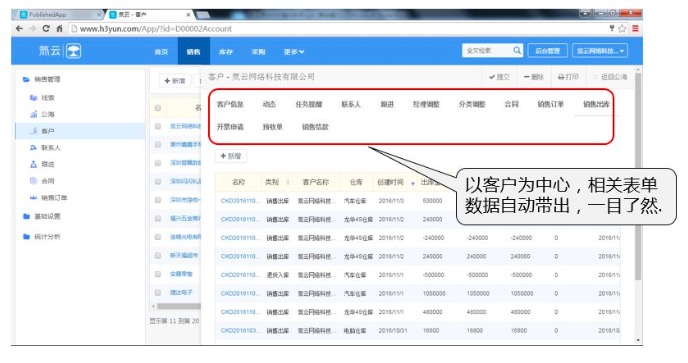Click the key icon in the address bar

(612, 29)
